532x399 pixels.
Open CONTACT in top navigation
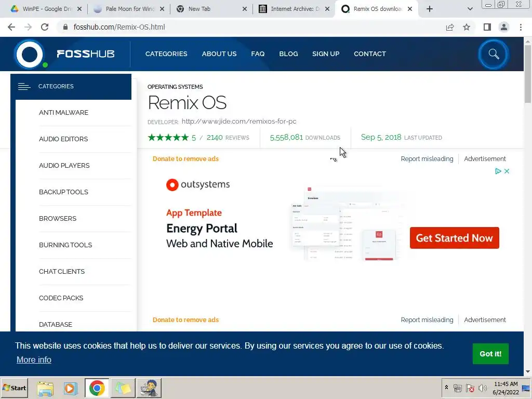tap(370, 54)
